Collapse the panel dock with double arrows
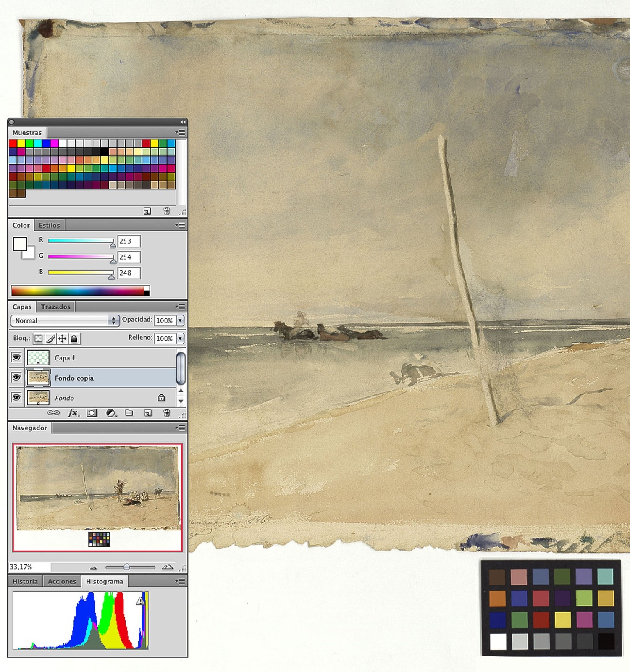Screen dimensions: 630x672 pos(183,122)
